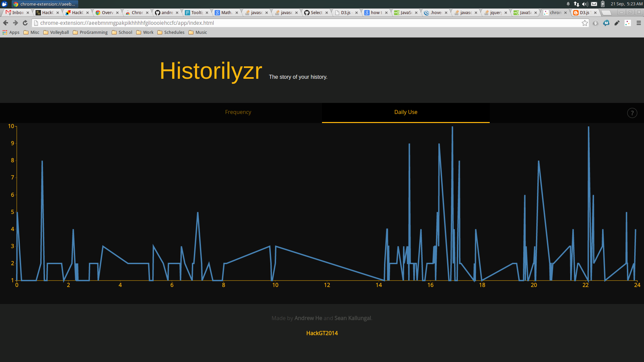Click the AdBlock hand extension icon
The width and height of the screenshot is (644, 362).
click(x=595, y=23)
